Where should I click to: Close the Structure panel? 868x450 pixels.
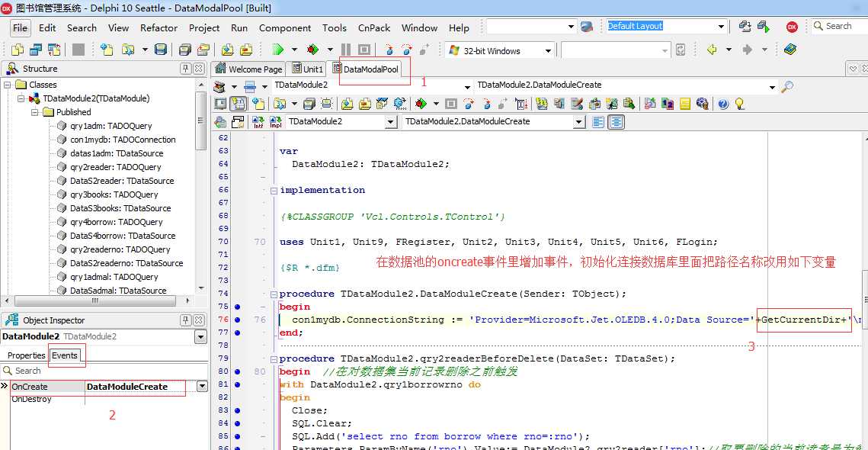[198, 69]
